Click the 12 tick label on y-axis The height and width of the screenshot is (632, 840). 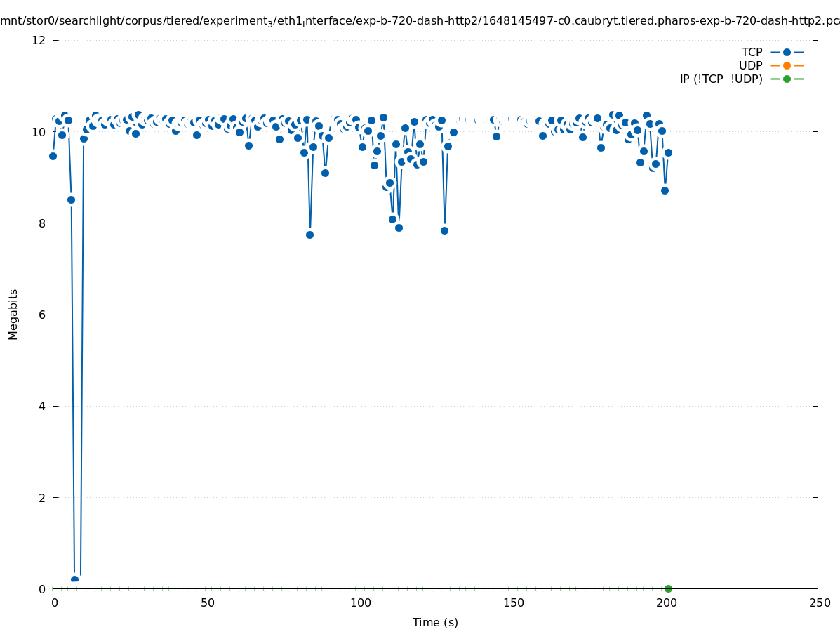39,40
